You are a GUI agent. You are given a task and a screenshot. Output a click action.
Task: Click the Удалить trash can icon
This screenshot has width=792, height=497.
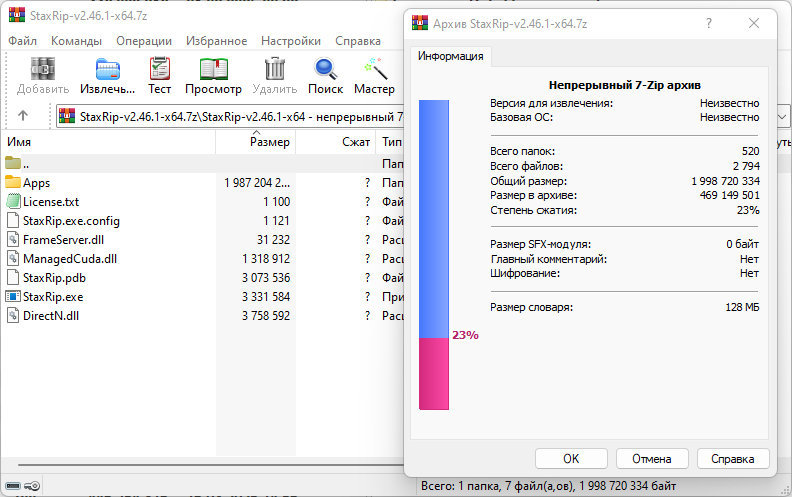click(275, 69)
